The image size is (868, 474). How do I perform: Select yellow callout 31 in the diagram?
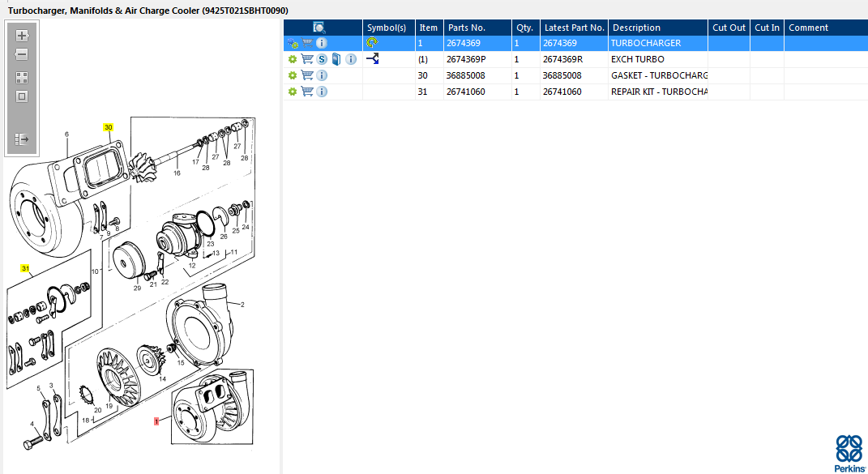[x=25, y=268]
